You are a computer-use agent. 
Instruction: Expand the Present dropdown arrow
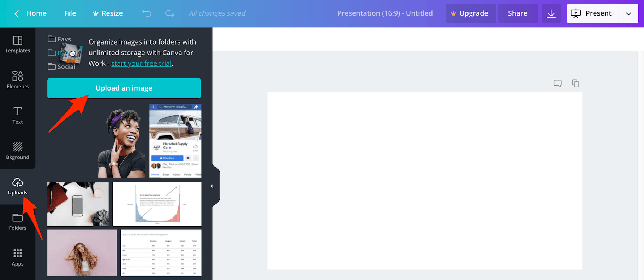(x=628, y=13)
